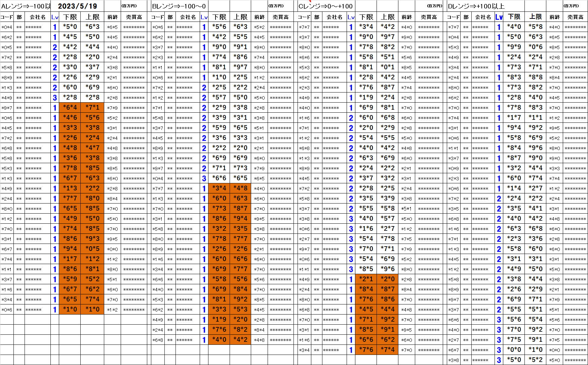The height and width of the screenshot is (365, 588).
Task: Select D range 下限 cell *0*0
Action: pyautogui.click(x=514, y=350)
